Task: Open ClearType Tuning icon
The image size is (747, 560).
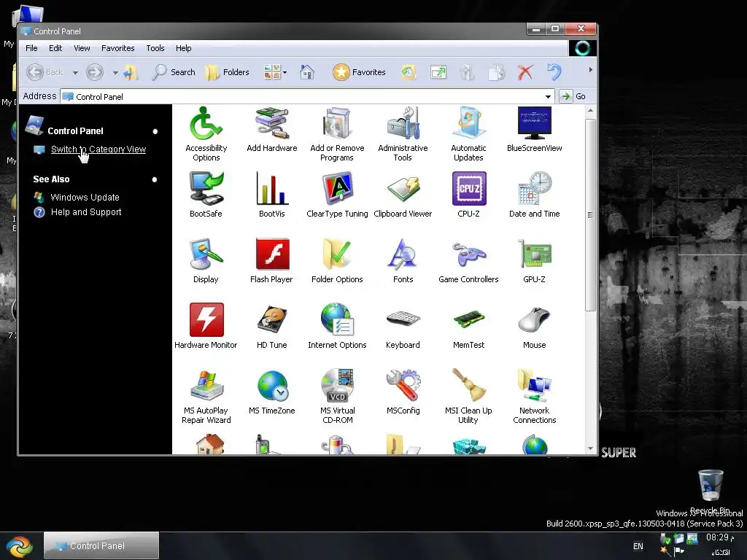Action: click(x=337, y=195)
